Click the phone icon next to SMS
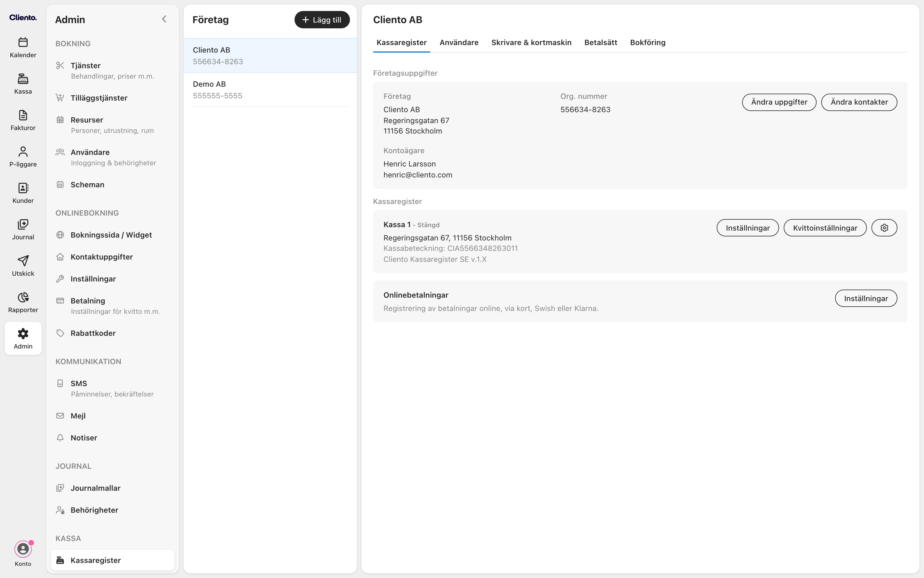This screenshot has width=924, height=578. point(60,384)
